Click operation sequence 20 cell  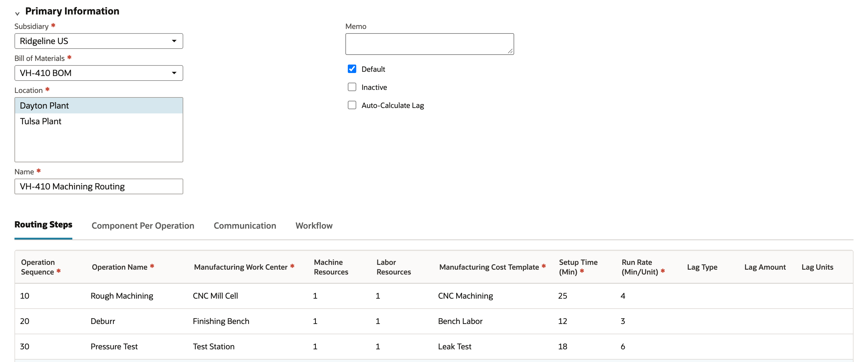click(25, 321)
